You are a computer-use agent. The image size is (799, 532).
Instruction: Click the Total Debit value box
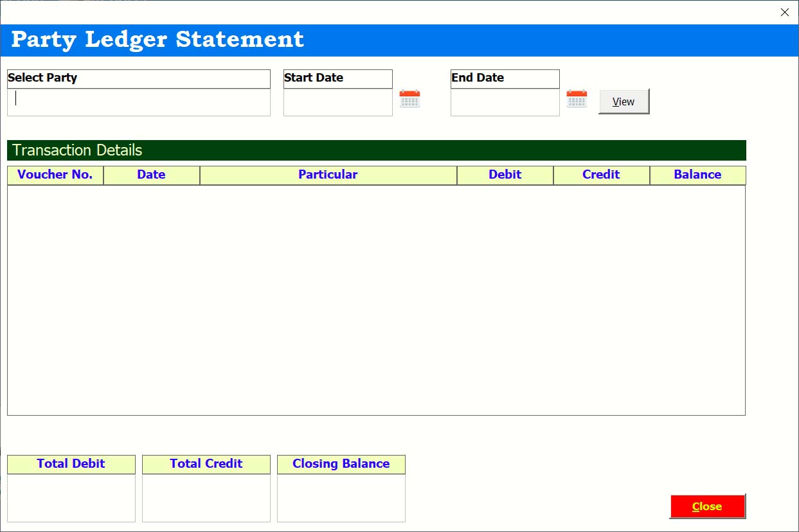point(71,498)
